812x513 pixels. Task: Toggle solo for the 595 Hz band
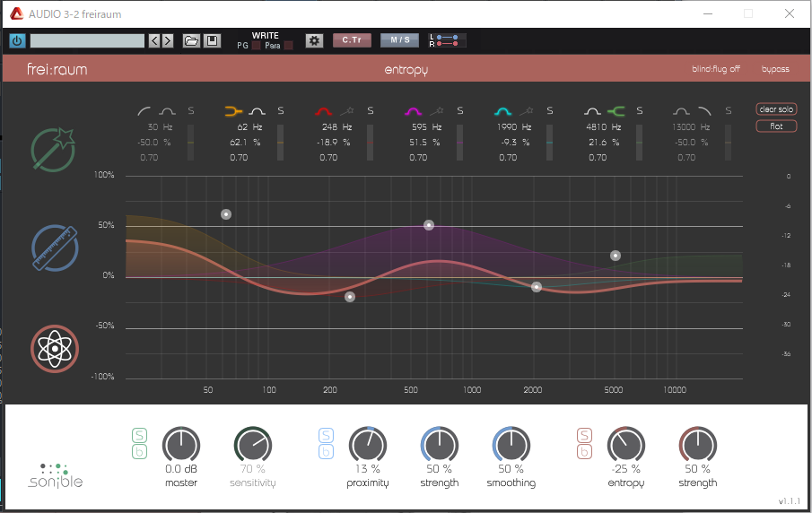(459, 111)
